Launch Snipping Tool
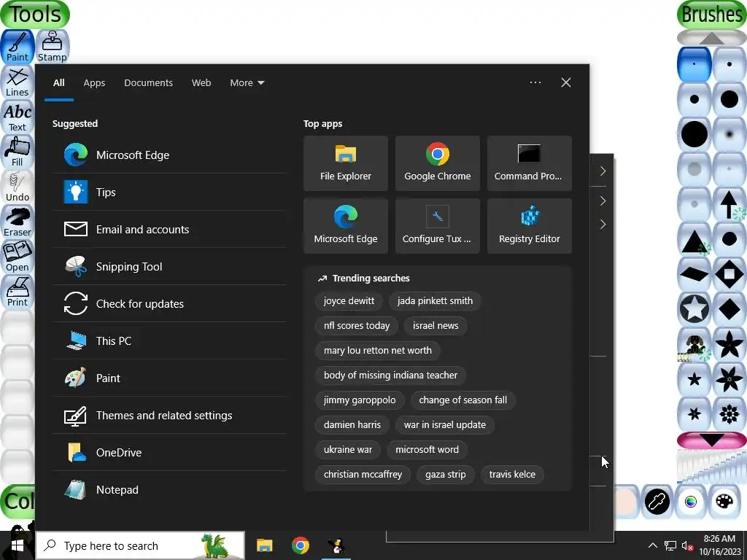Screen dimensions: 747x560 (169, 266)
